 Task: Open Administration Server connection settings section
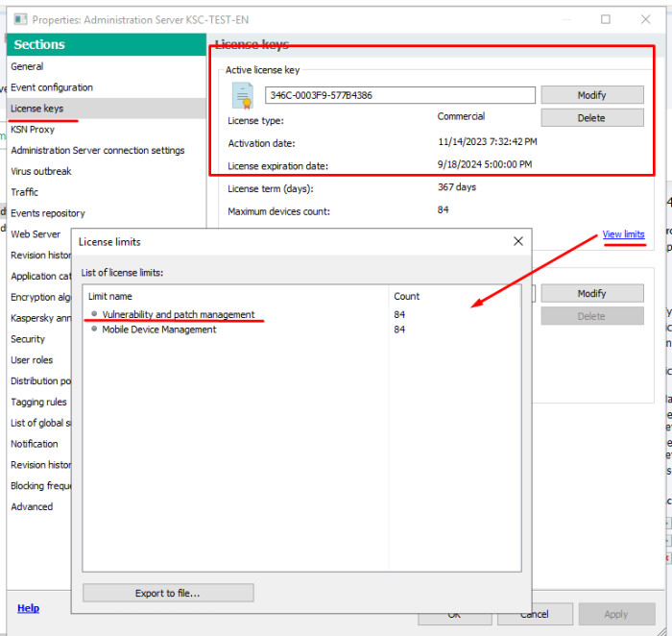coord(98,151)
